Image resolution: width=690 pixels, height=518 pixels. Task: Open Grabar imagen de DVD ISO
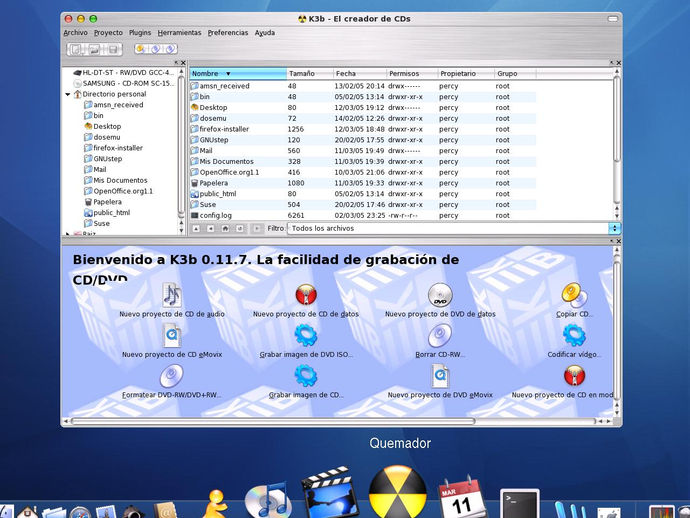pyautogui.click(x=306, y=342)
